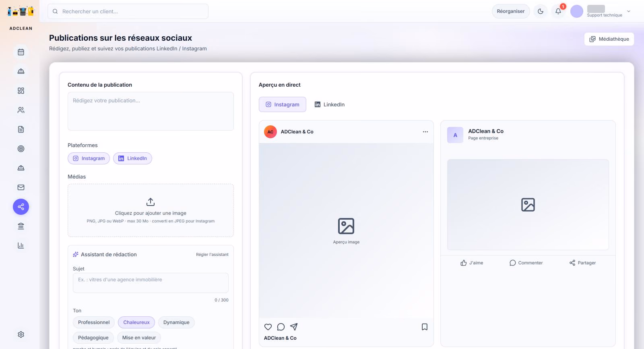644x349 pixels.
Task: Open notifications bell with red badge
Action: tap(558, 11)
